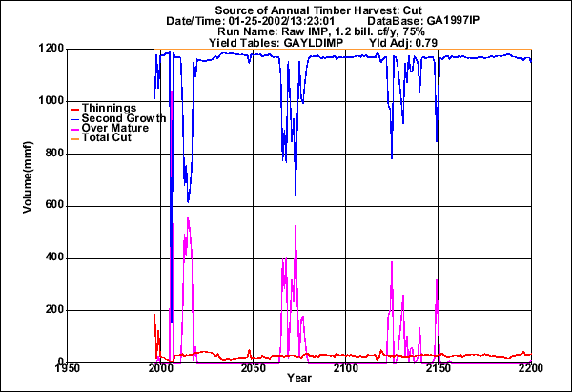Click the Yld Adj: 0.79 text
572x392 pixels.
click(x=382, y=43)
